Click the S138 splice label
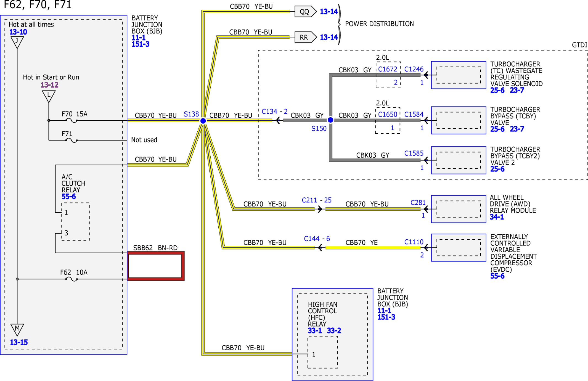 [191, 114]
